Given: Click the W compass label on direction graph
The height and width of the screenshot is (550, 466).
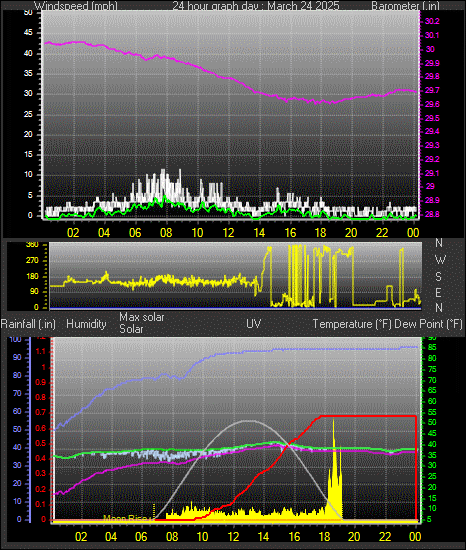Looking at the screenshot, I should (440, 260).
